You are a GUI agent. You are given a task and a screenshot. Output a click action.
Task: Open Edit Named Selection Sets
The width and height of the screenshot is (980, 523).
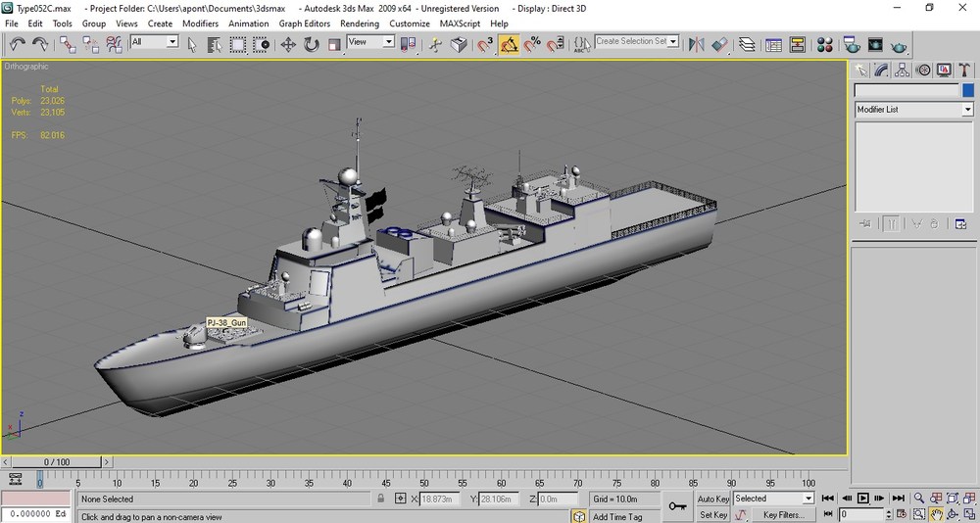pos(582,44)
